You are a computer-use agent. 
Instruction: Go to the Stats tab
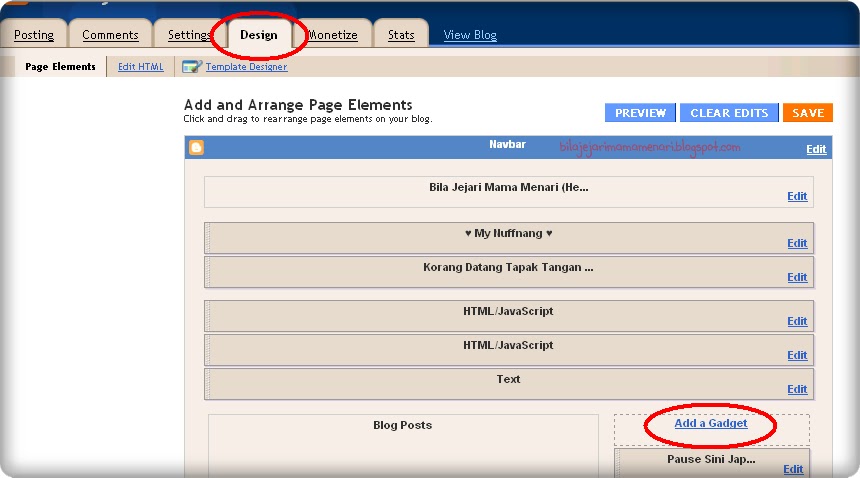(401, 35)
